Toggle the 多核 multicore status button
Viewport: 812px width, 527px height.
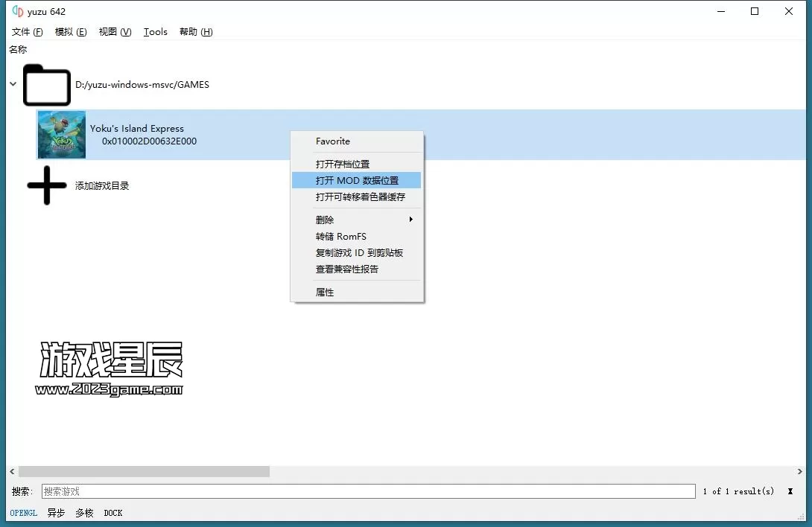[x=84, y=513]
